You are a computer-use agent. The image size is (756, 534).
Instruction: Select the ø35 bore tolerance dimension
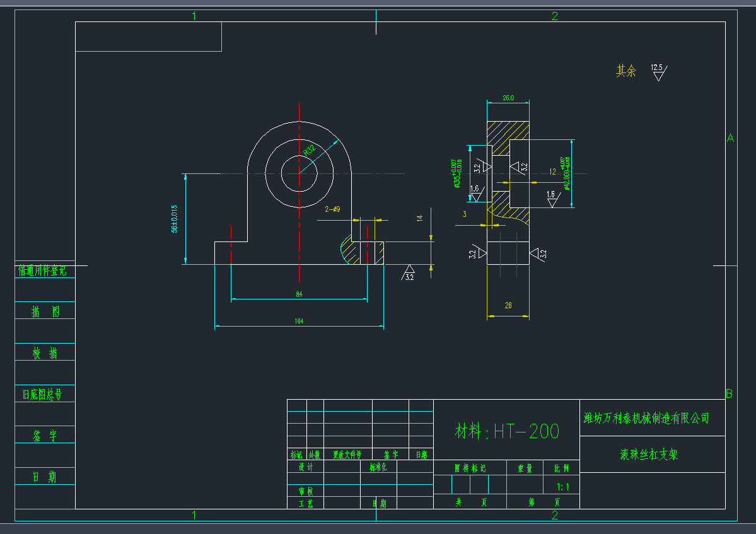click(x=456, y=173)
